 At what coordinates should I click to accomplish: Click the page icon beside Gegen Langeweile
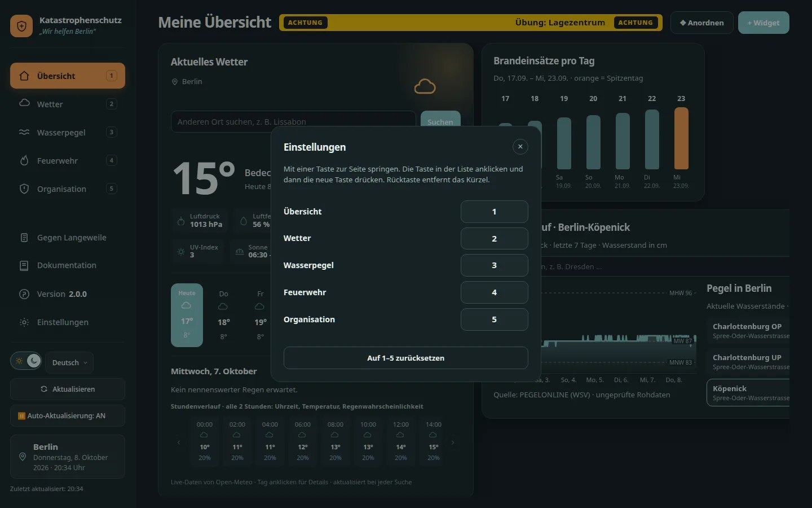24,238
